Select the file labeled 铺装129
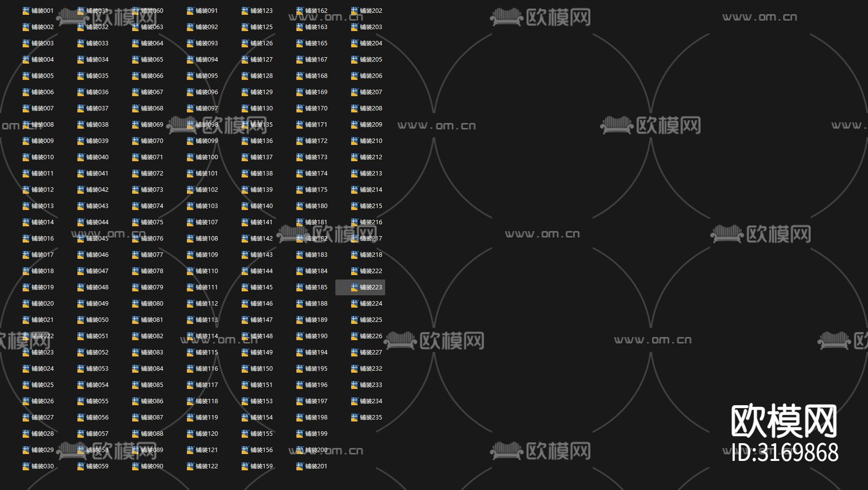868x490 pixels. click(262, 92)
